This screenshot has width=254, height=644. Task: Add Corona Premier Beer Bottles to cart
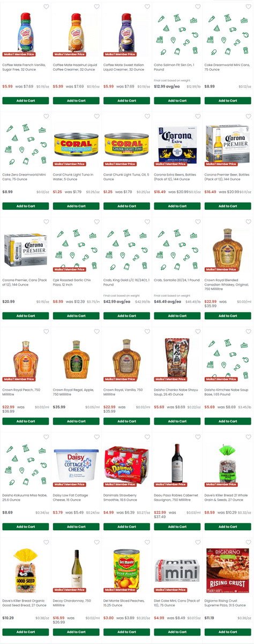coord(228,206)
